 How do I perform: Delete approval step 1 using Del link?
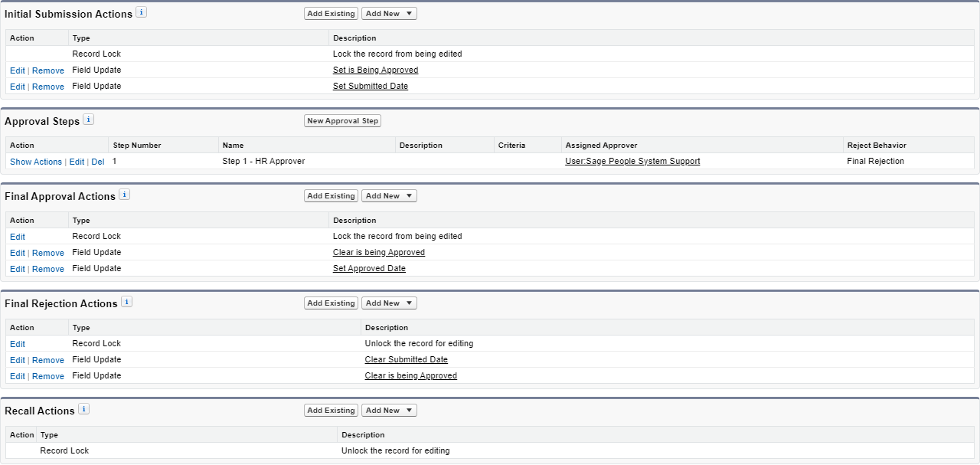[97, 162]
